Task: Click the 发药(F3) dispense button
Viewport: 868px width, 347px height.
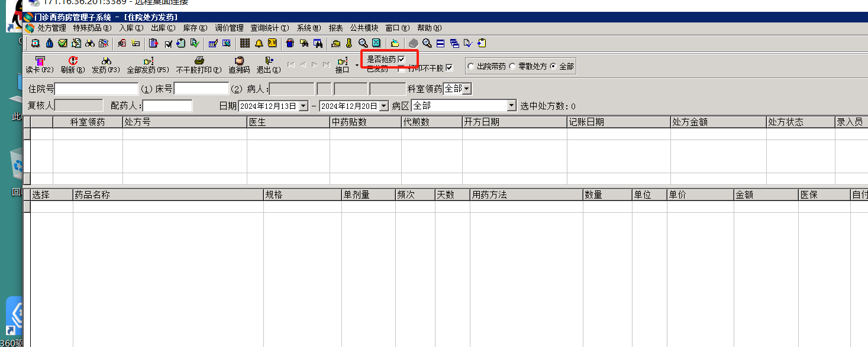Action: point(106,65)
